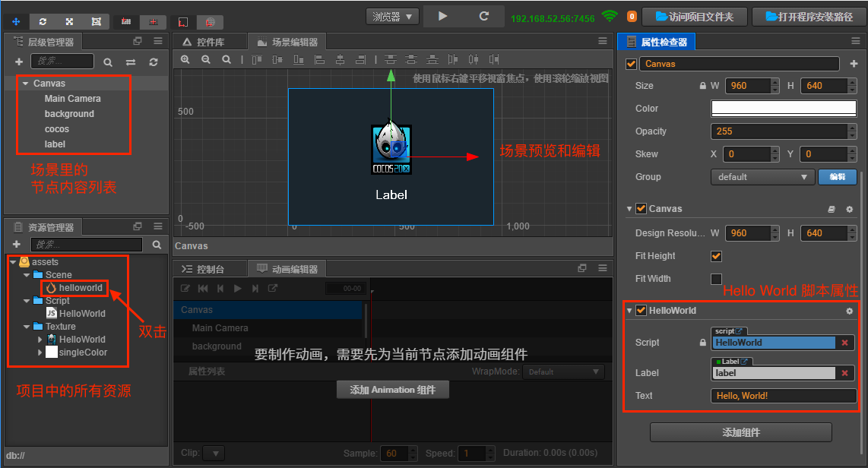
Task: Click the Opacity value field
Action: pyautogui.click(x=779, y=131)
